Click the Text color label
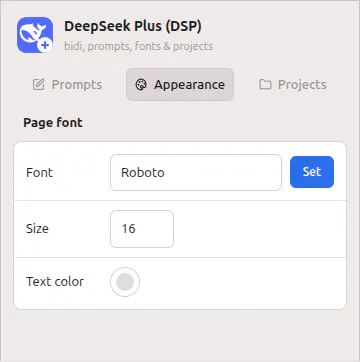Viewport: 360px width, 362px height. [55, 282]
